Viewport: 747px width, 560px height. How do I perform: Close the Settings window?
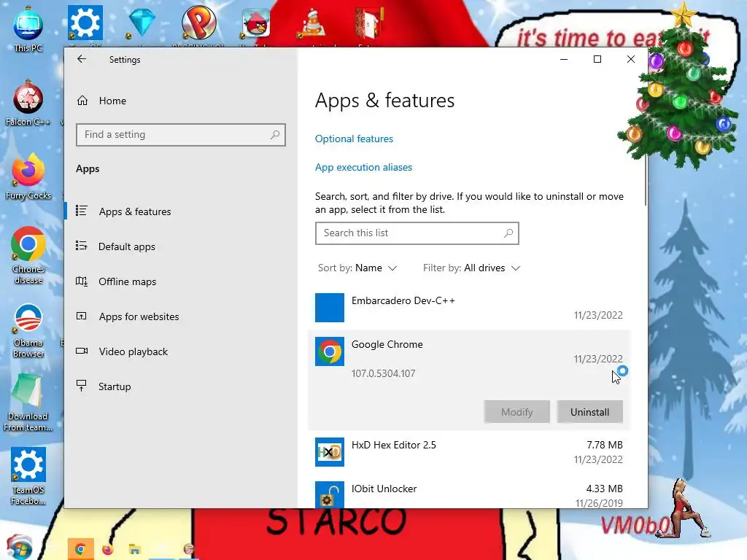click(x=631, y=59)
